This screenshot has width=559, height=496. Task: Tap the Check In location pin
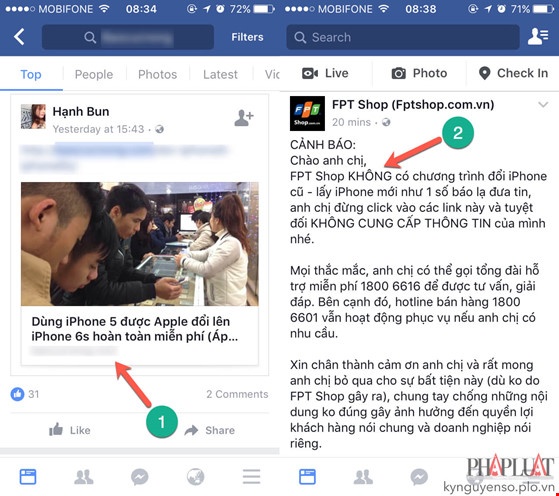pos(513,73)
